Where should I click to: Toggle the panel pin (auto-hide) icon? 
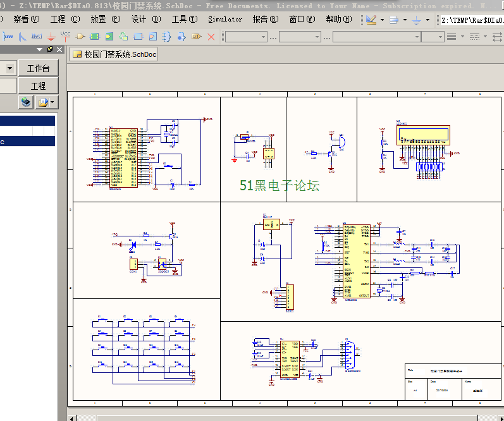click(x=50, y=50)
